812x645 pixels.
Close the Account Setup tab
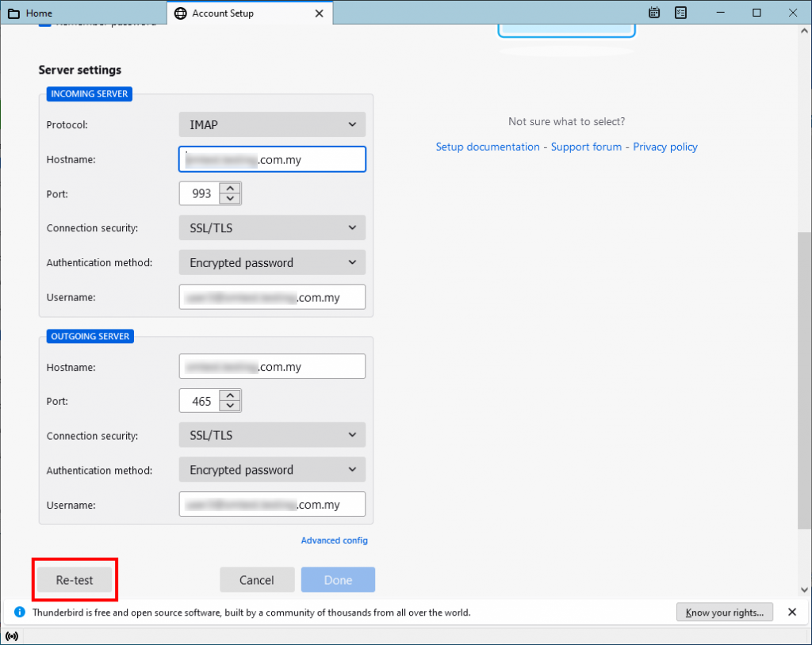coord(319,13)
